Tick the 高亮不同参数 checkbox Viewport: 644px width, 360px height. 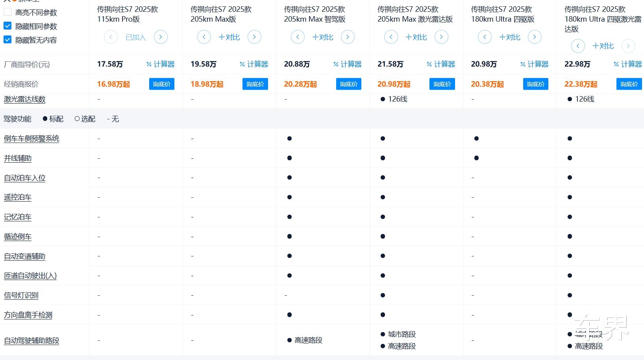tap(7, 12)
